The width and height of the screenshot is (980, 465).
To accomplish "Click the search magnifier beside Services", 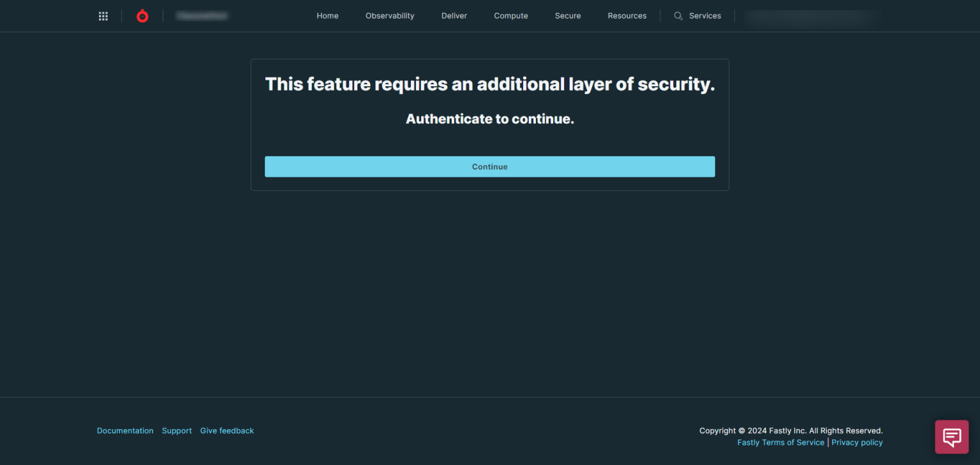I will click(x=678, y=15).
